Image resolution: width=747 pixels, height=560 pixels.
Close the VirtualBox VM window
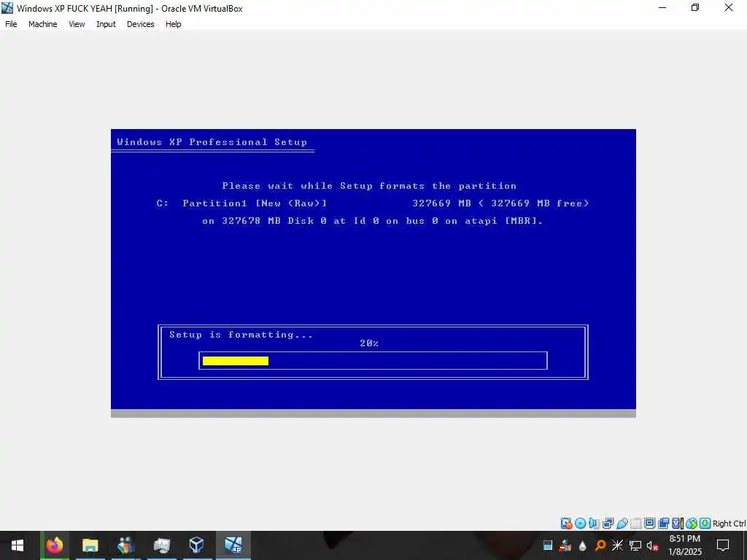(x=729, y=8)
